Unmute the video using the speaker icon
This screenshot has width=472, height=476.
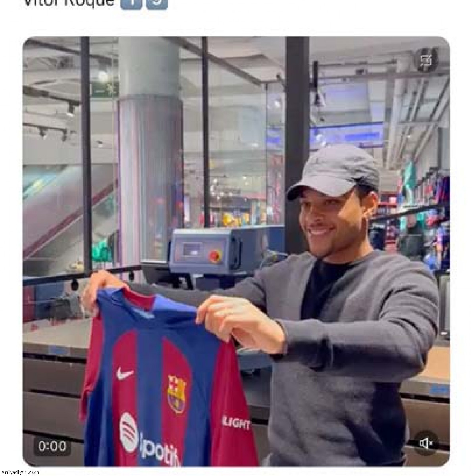[x=426, y=443]
